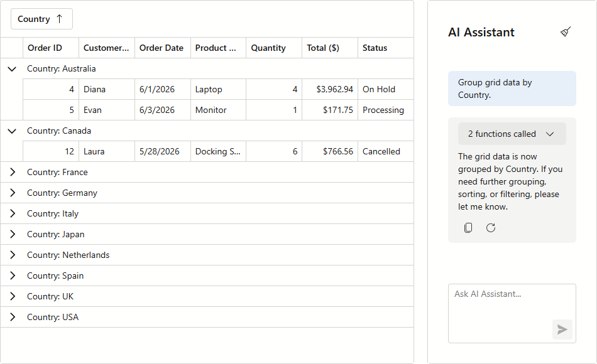Click the AI reply text about grouping
Image resolution: width=597 pixels, height=364 pixels.
510,182
